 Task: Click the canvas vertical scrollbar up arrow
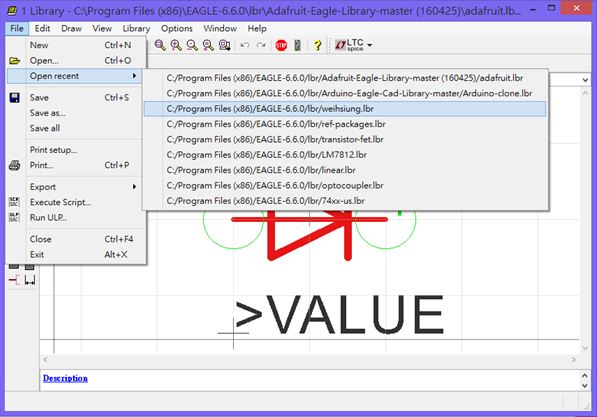coord(585,93)
